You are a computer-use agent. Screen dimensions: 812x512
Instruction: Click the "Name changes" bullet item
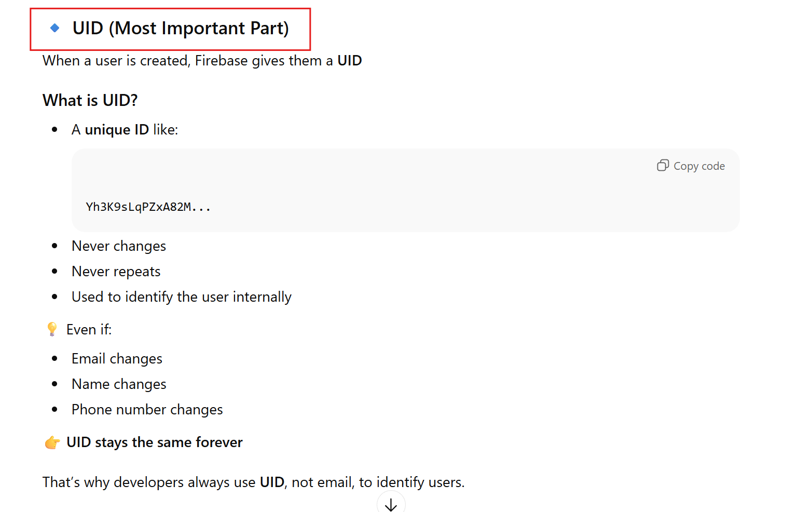pos(119,384)
